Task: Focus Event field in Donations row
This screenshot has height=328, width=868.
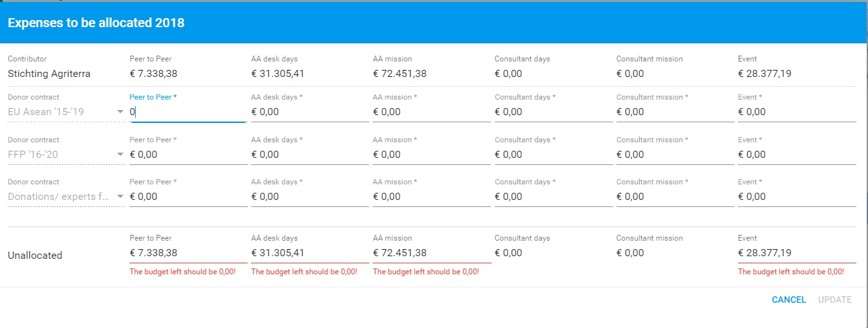Action: click(796, 197)
